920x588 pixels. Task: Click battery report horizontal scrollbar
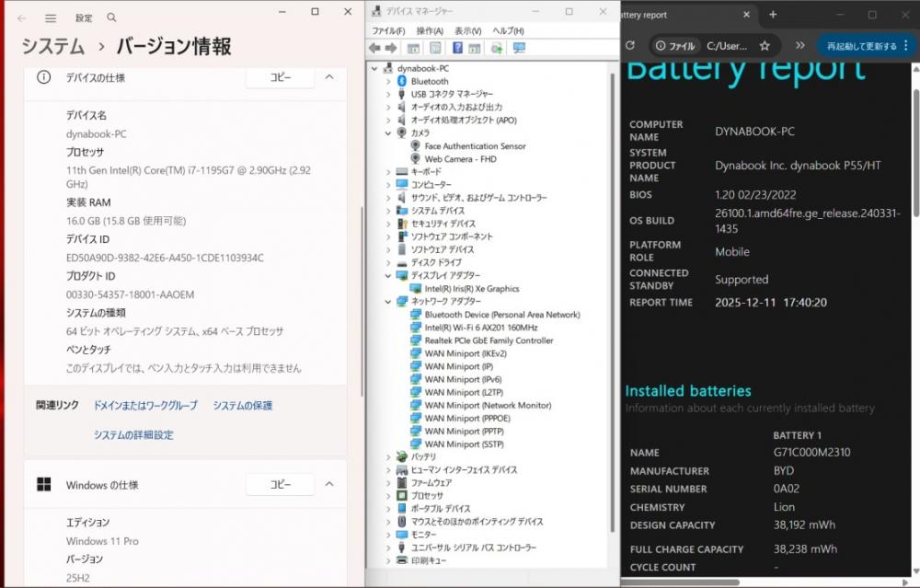pos(681,582)
